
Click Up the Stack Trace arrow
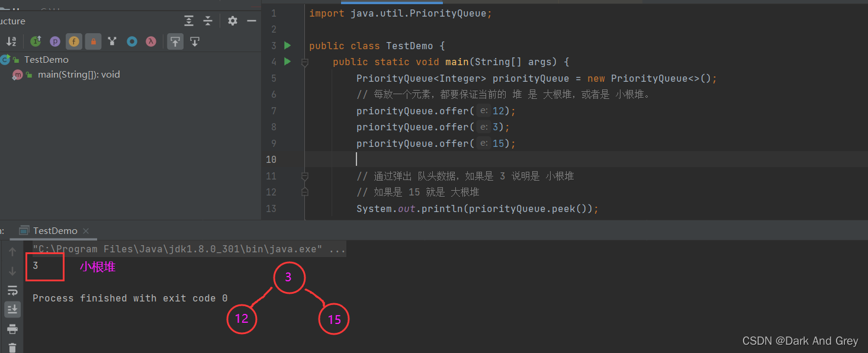12,252
